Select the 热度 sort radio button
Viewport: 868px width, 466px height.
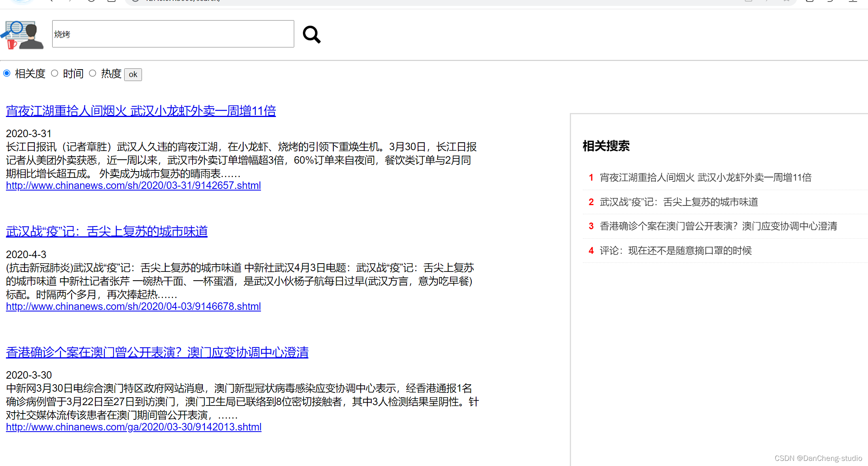[x=93, y=74]
